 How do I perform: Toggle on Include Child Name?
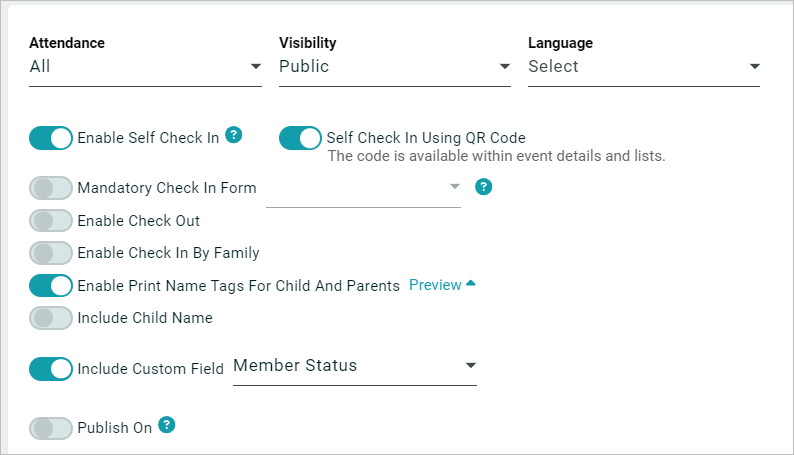coord(51,318)
